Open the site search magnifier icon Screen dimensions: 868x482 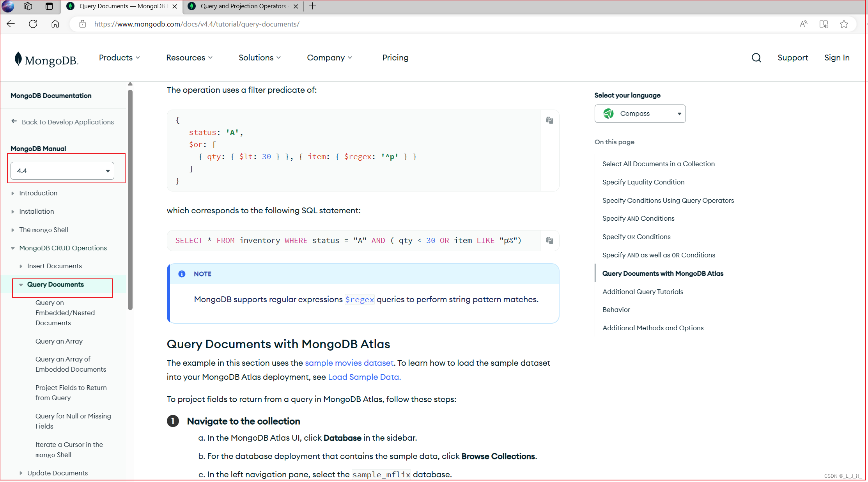click(x=756, y=58)
